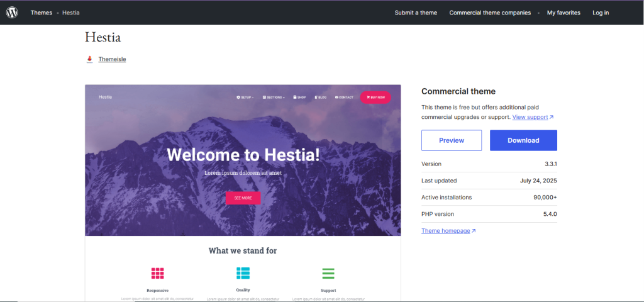The height and width of the screenshot is (302, 644).
Task: Open the Themes menu item
Action: tap(41, 13)
